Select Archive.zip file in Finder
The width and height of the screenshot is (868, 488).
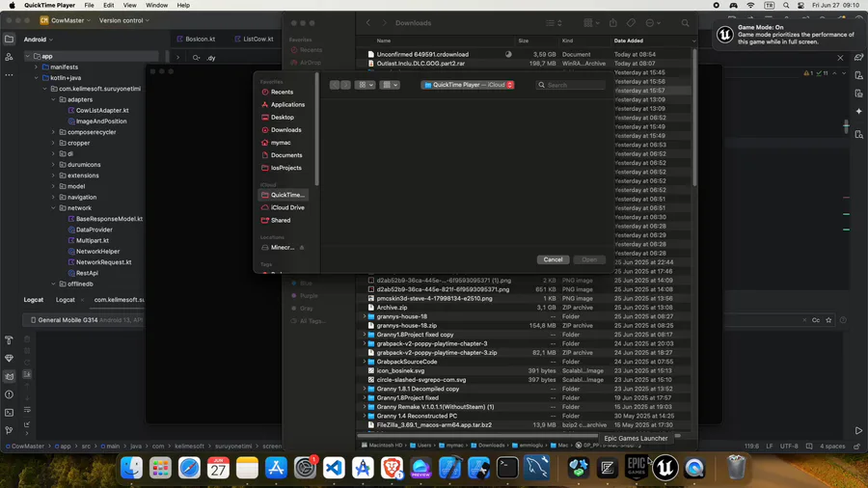coord(392,308)
